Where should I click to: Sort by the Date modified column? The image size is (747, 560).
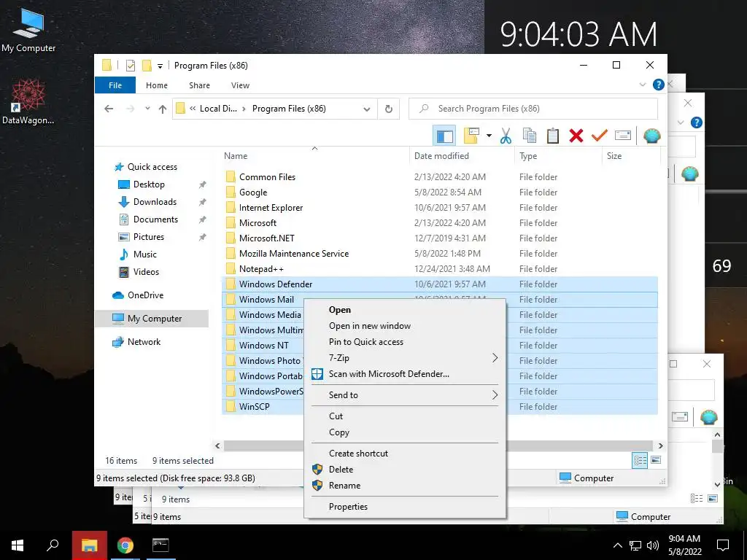tap(462, 156)
